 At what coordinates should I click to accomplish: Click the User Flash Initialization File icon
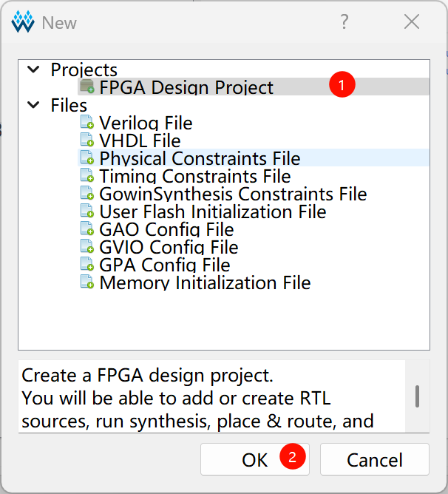click(87, 211)
